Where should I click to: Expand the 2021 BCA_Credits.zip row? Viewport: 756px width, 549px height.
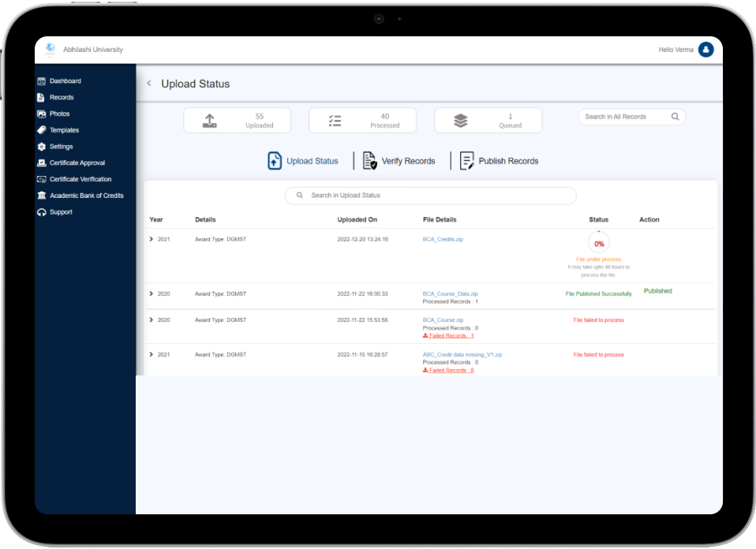pos(152,239)
